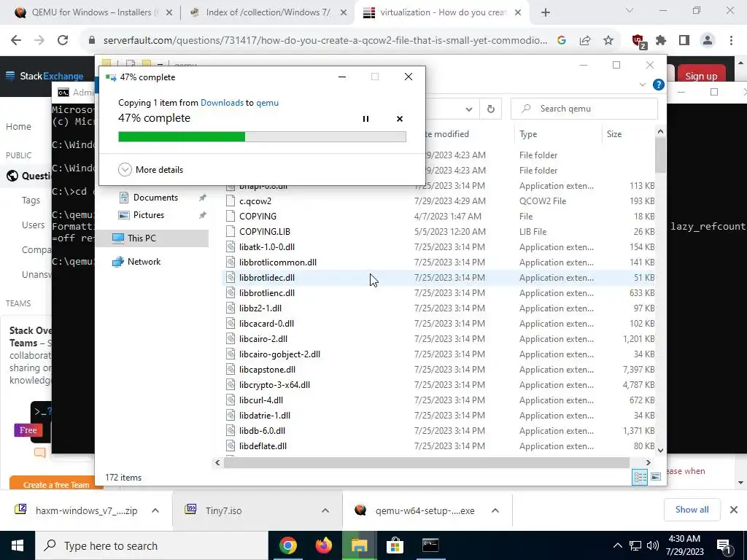747x560 pixels.
Task: Switch to Index of /collection tab
Action: [268, 12]
